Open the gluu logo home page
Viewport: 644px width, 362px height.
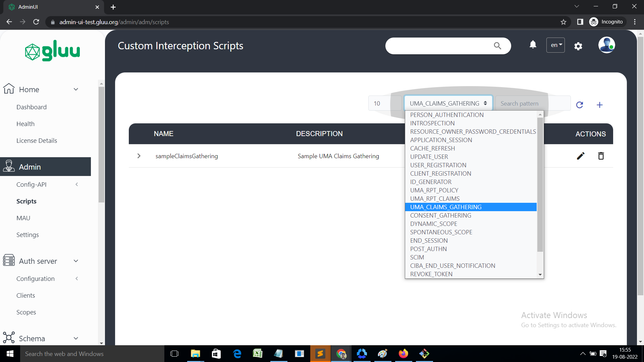[52, 50]
